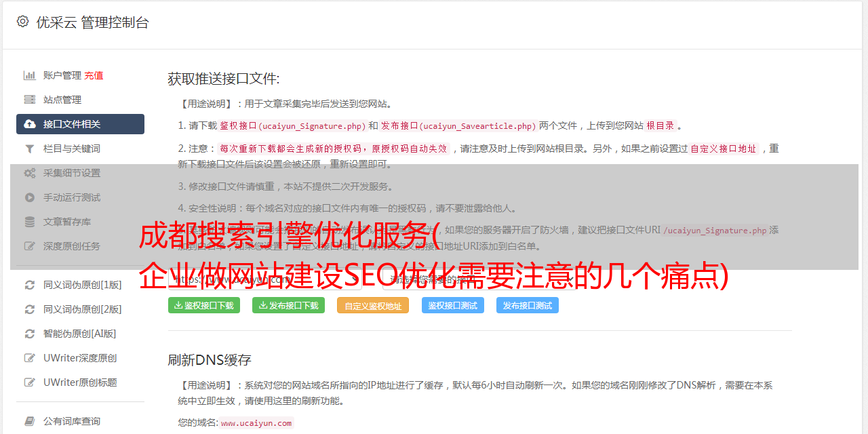Viewport: 868px width, 434px height.
Task: Click the database icon for 文章暂存库
Action: 30,222
